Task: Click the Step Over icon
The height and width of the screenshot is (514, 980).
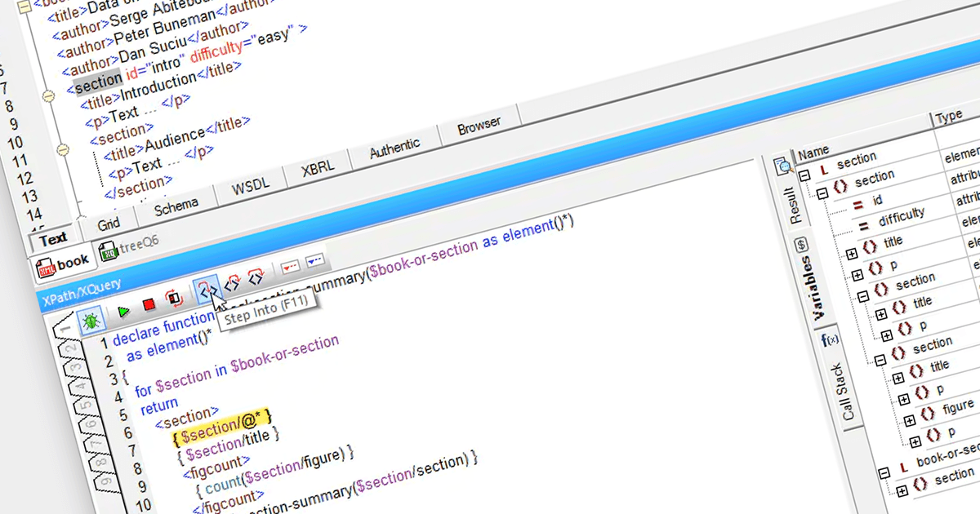Action: (x=256, y=277)
